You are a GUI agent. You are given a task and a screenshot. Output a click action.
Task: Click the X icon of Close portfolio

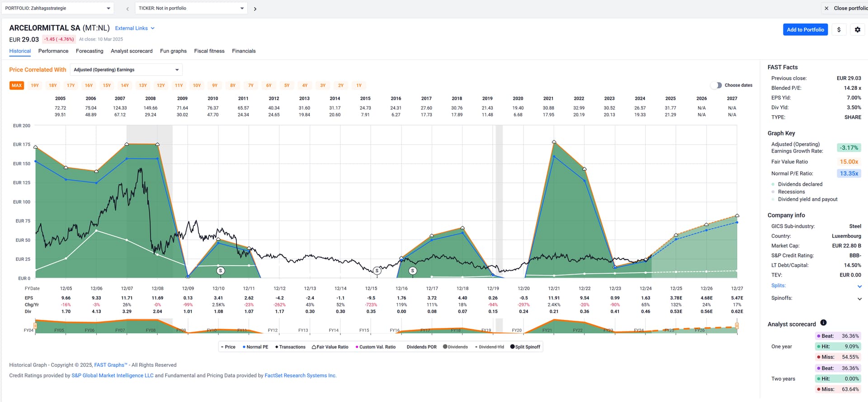point(826,8)
